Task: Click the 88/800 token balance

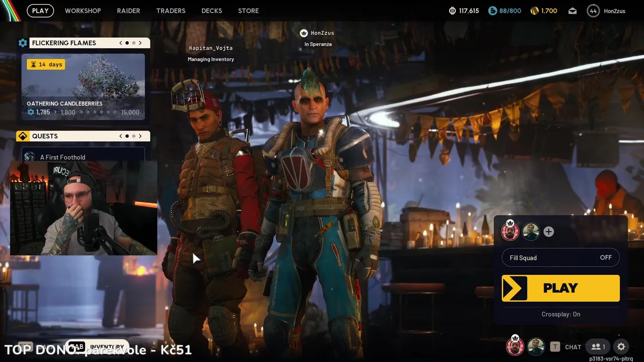Action: pyautogui.click(x=510, y=11)
